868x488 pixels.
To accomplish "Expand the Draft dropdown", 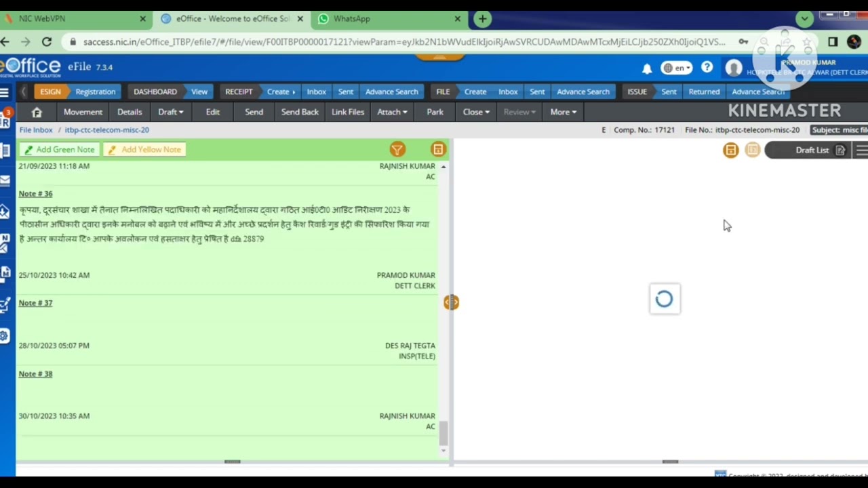I will click(171, 112).
